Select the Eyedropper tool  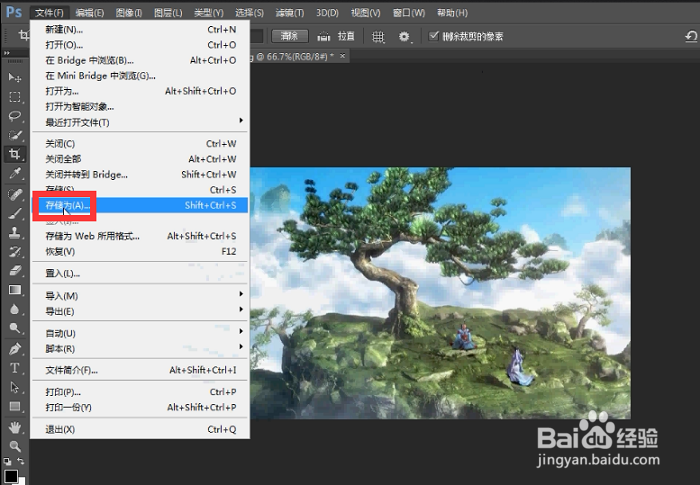point(15,174)
